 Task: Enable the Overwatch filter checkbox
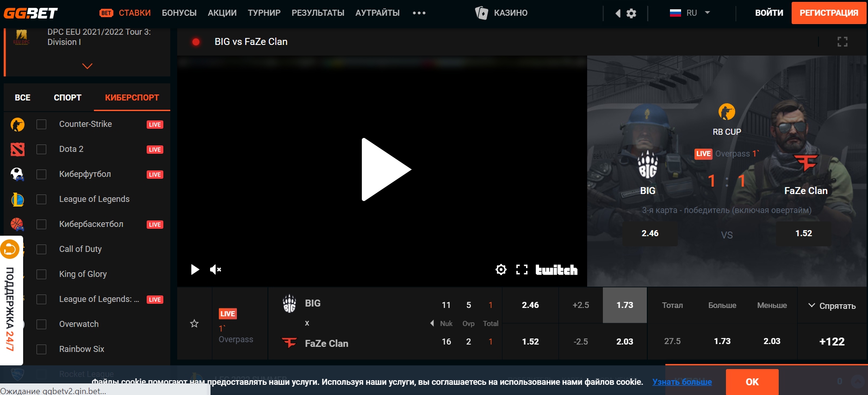coord(42,325)
